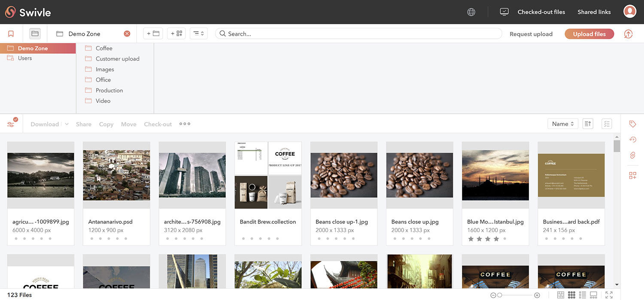Switch to filmstrip preview view
Viewport: 644px width, 300px height.
594,295
